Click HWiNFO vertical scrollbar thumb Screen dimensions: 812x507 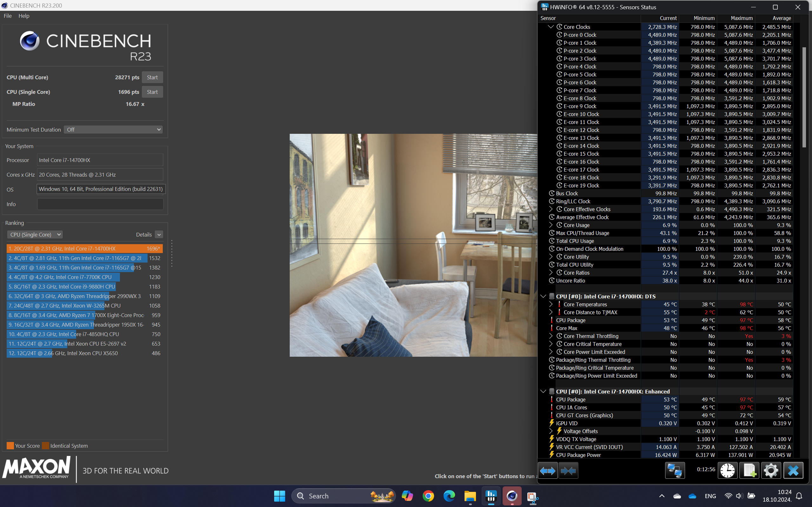[804, 97]
